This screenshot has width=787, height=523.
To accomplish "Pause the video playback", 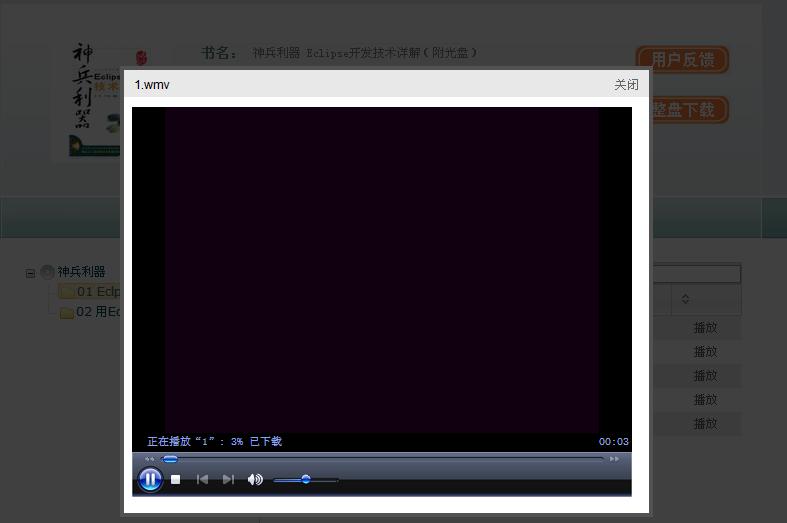I will (x=150, y=480).
